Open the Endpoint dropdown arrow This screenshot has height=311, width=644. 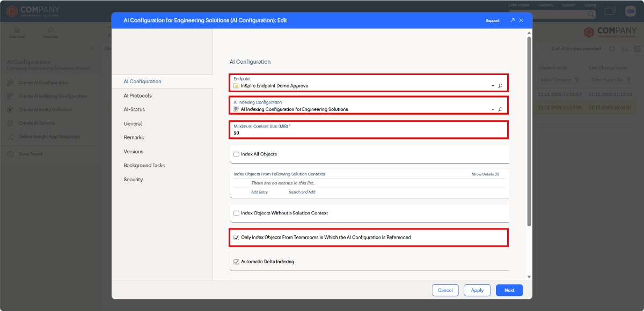pyautogui.click(x=492, y=86)
